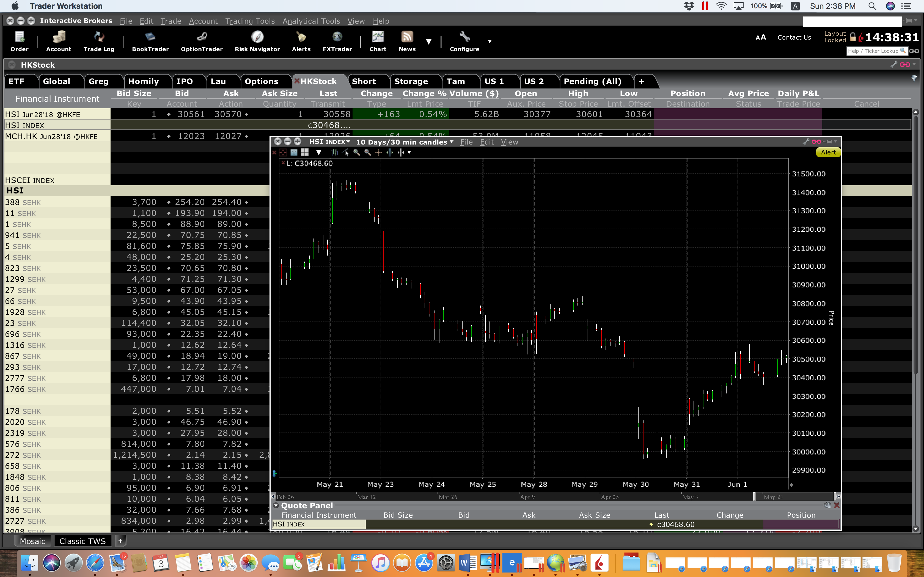Select the chart crosshair tool
The image size is (924, 577).
click(x=378, y=153)
